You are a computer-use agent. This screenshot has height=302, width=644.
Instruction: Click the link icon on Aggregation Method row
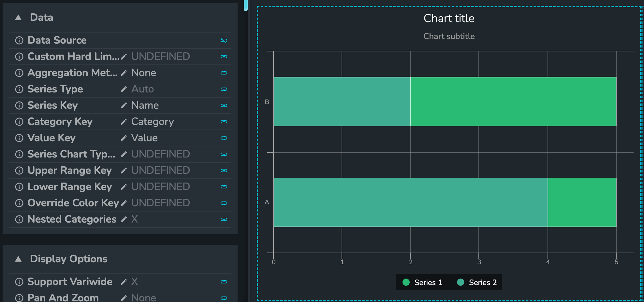pos(224,73)
